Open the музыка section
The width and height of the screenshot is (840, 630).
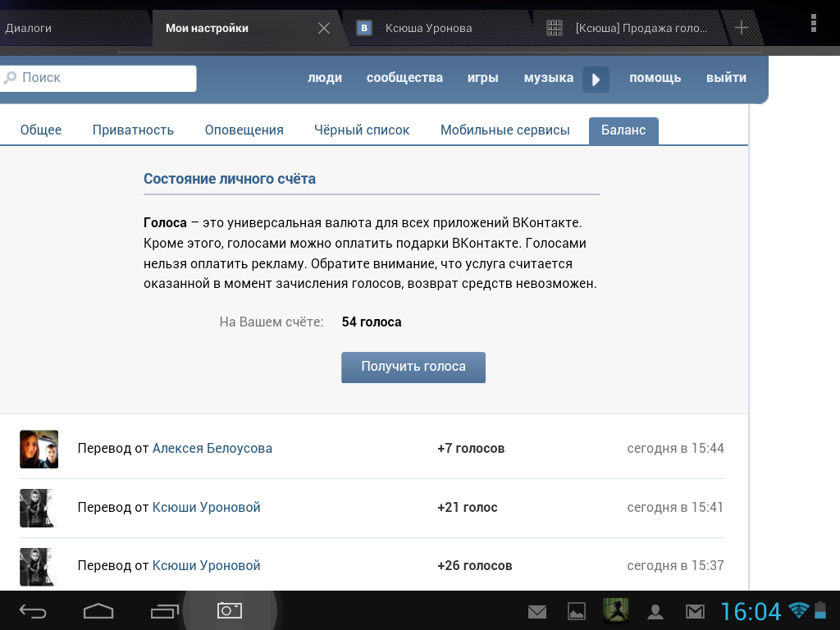point(549,78)
